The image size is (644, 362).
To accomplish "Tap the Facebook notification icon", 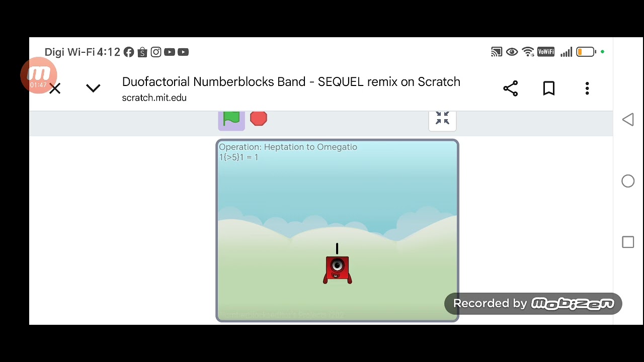I will pyautogui.click(x=129, y=52).
